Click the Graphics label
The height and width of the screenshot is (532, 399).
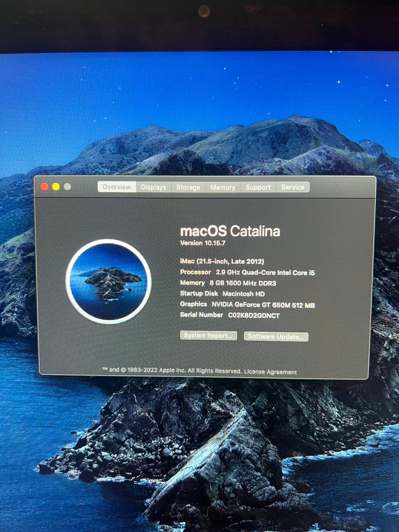coord(194,304)
